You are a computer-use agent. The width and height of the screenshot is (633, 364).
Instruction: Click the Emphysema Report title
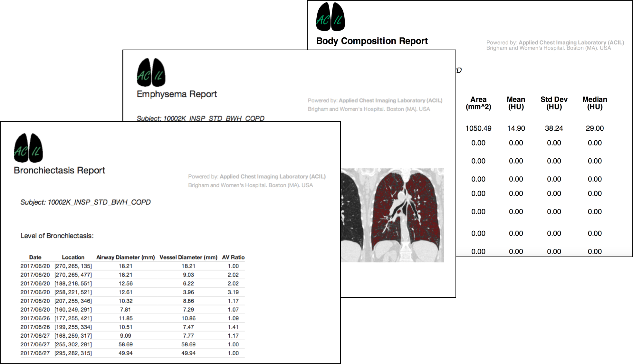pyautogui.click(x=177, y=94)
